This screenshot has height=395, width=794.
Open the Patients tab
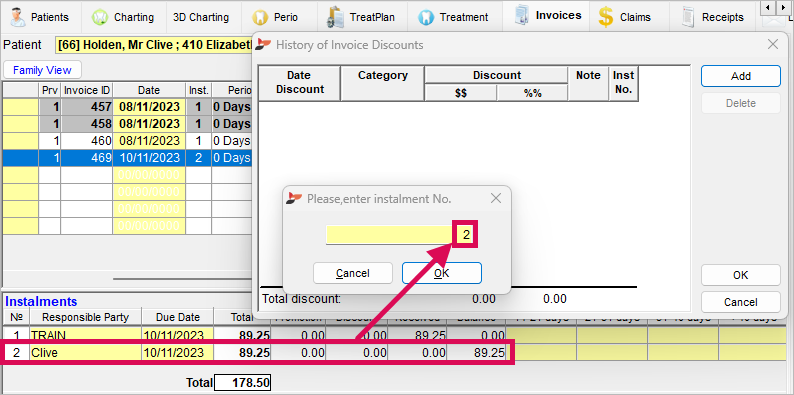pos(41,17)
